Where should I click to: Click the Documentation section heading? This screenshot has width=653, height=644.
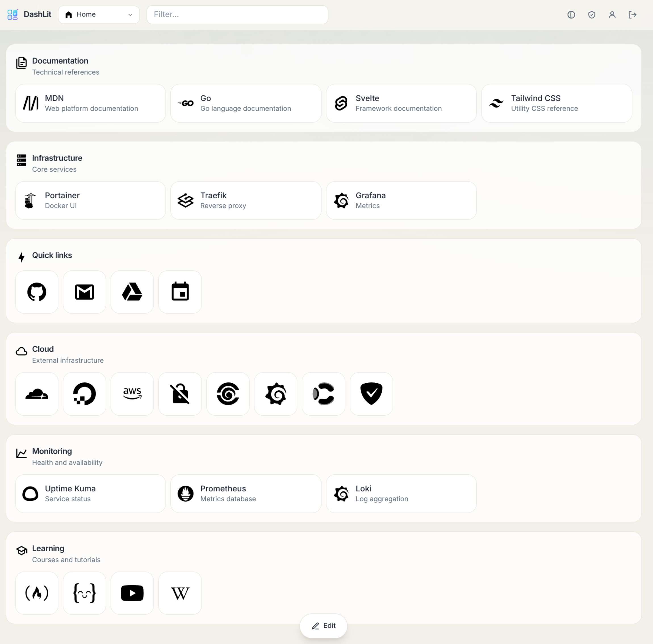tap(60, 61)
